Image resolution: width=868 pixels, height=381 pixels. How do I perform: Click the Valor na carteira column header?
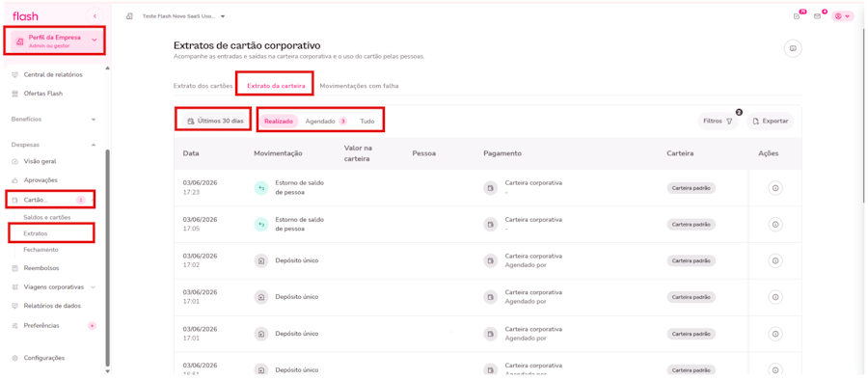point(358,153)
